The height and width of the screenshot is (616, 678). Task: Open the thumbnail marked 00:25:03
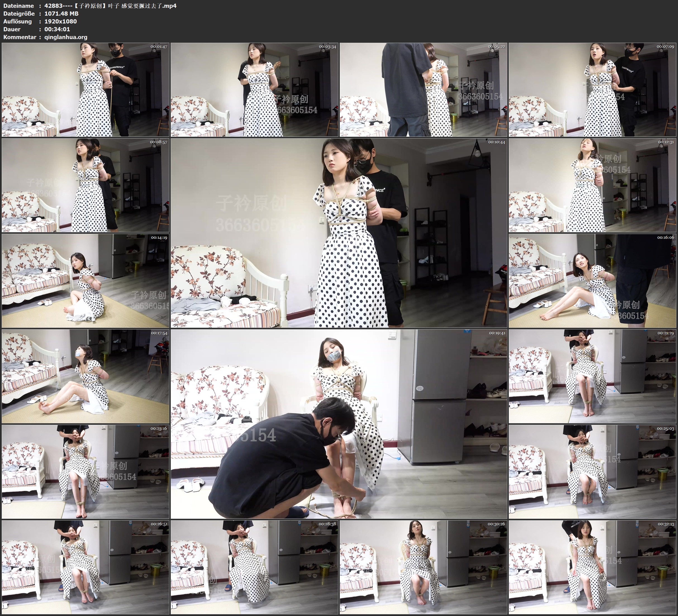point(592,472)
